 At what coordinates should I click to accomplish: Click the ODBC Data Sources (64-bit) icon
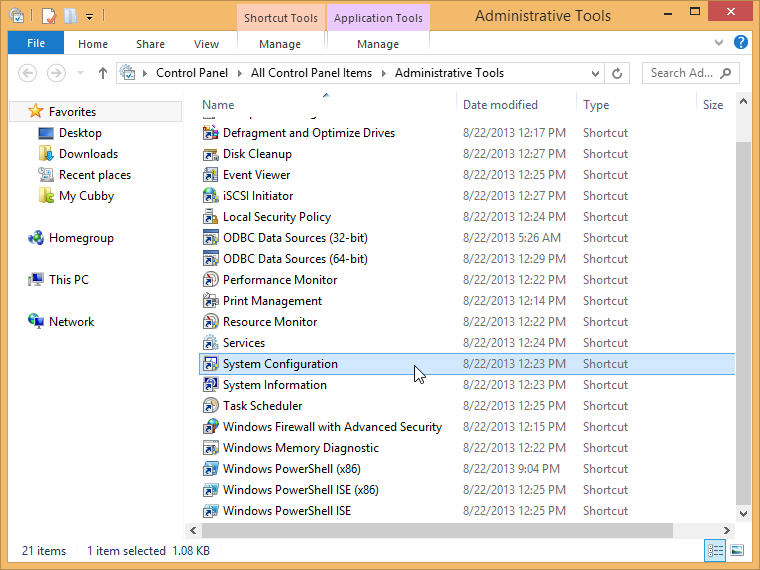[x=210, y=259]
